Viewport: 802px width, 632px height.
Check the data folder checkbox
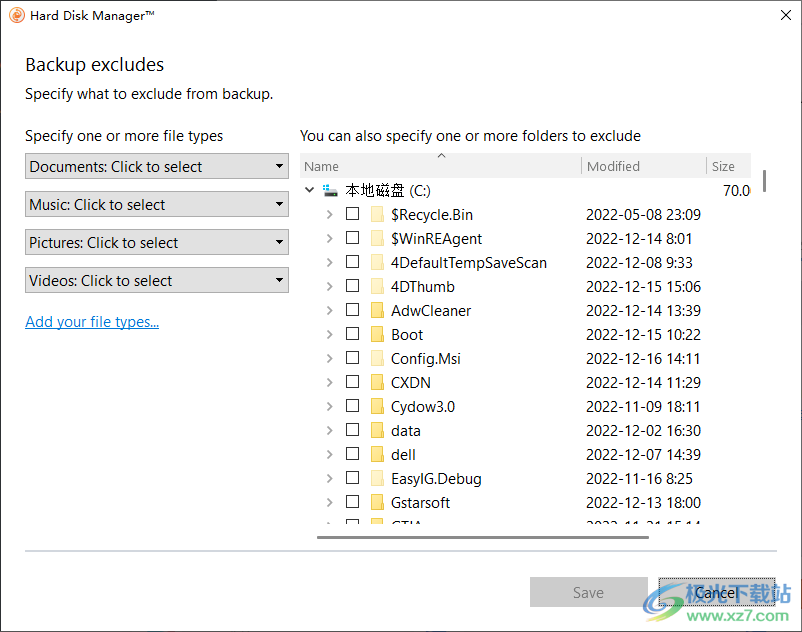[352, 430]
